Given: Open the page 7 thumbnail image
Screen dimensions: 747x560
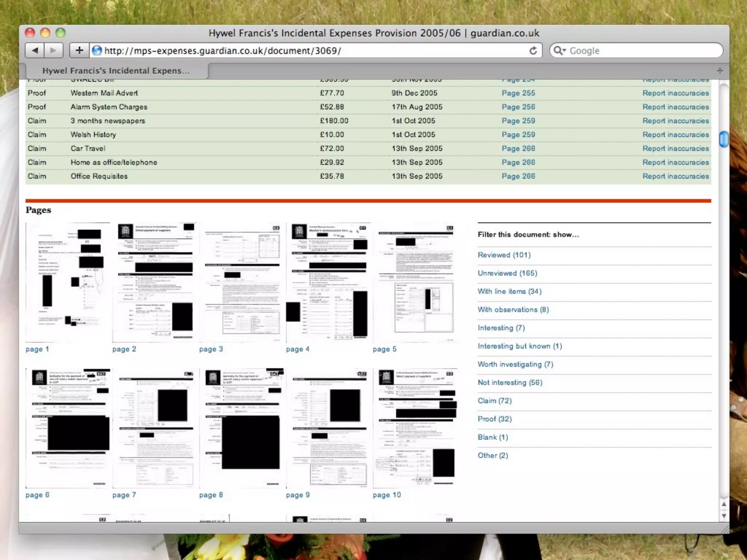Looking at the screenshot, I should point(155,428).
